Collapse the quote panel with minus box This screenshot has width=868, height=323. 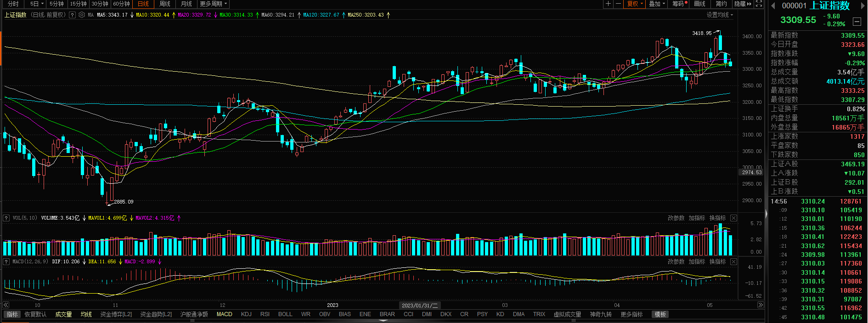coord(857,22)
